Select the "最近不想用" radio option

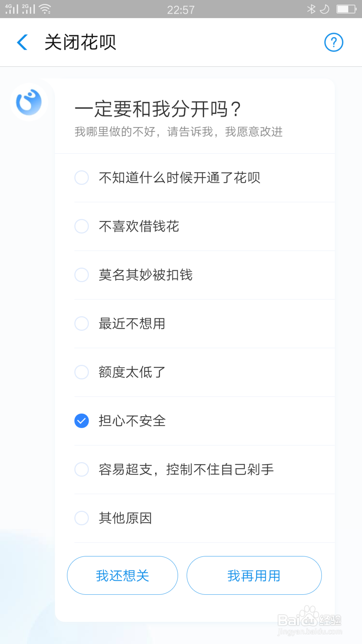[x=82, y=323]
